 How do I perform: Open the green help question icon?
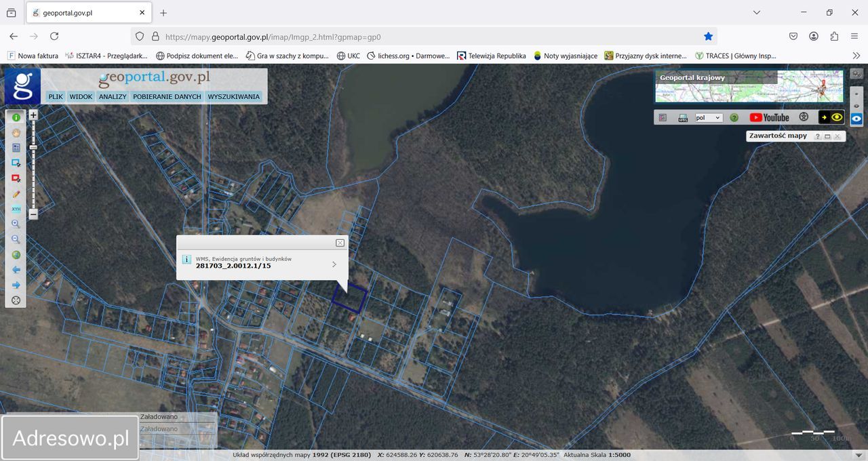(x=734, y=117)
